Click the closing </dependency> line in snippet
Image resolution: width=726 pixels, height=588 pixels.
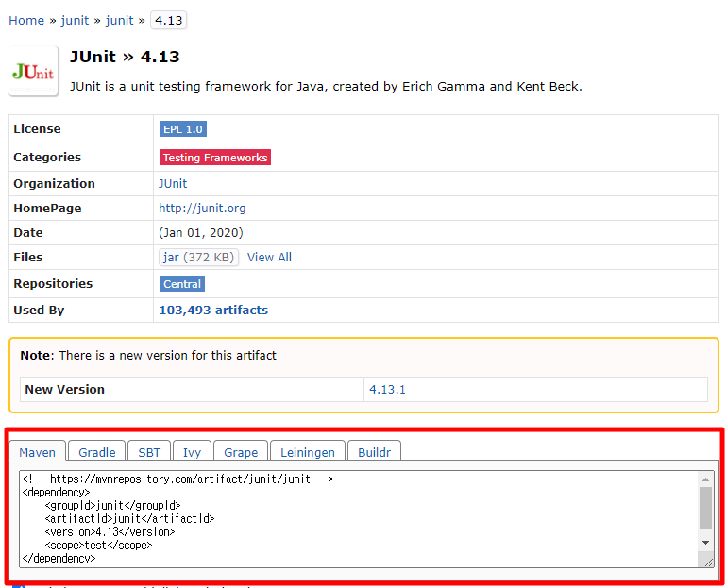pos(59,559)
